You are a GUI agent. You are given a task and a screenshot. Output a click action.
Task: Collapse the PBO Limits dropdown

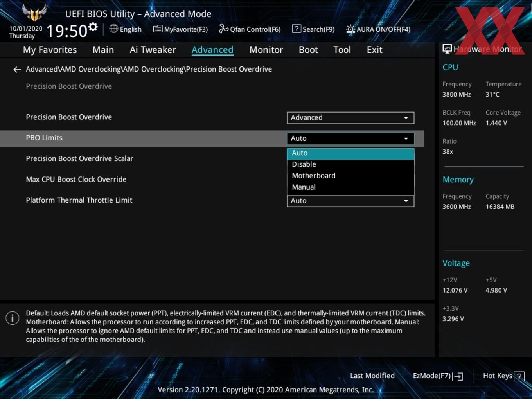[x=350, y=138]
